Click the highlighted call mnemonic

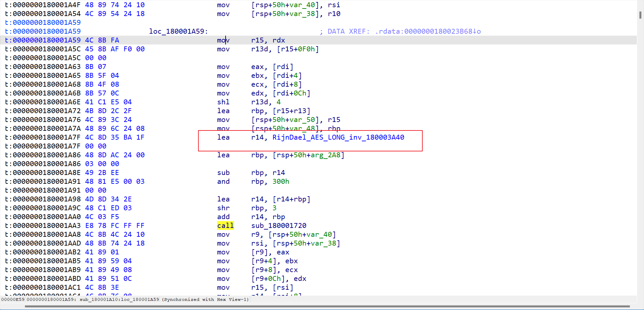point(225,226)
